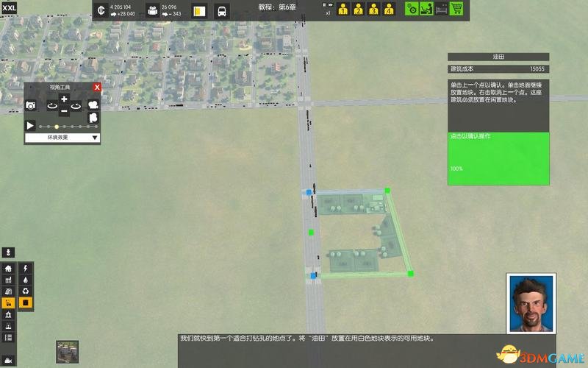This screenshot has height=368, width=588.
Task: Click the bottom-left blue plot handle on road
Action: pyautogui.click(x=313, y=275)
